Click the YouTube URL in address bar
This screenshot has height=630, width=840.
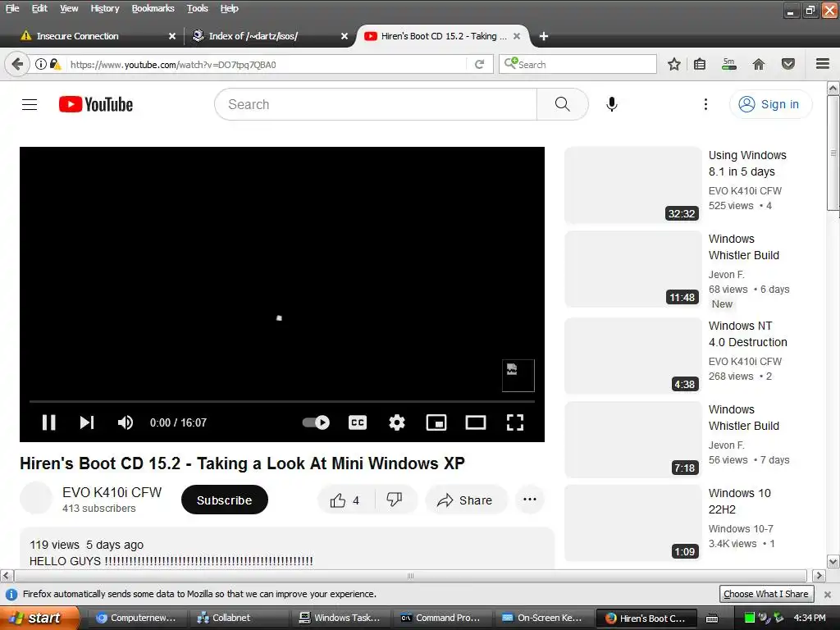click(x=173, y=65)
